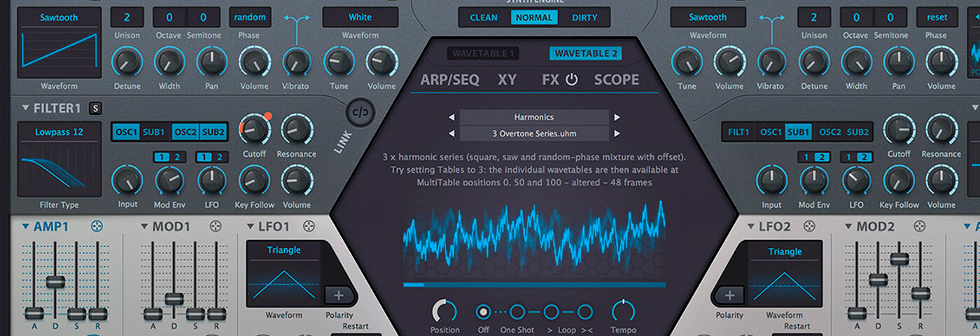Click the preset target icon beside LFO1
The width and height of the screenshot is (980, 336).
309,226
